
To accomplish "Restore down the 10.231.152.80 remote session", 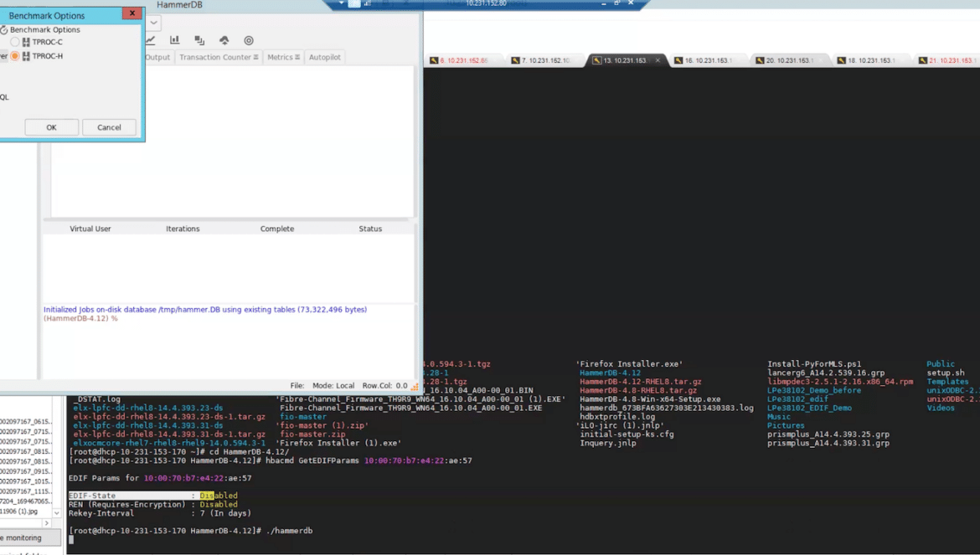I will [x=616, y=3].
